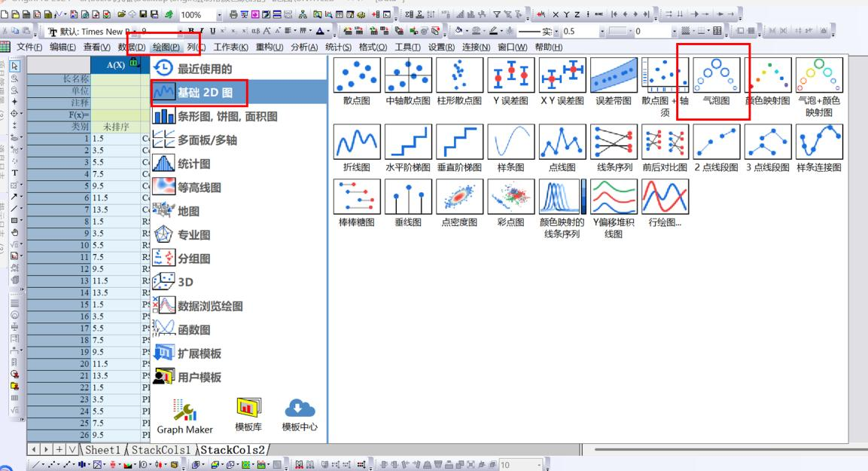This screenshot has height=471, width=868.
Task: Open the 100% zoom dropdown
Action: click(219, 15)
